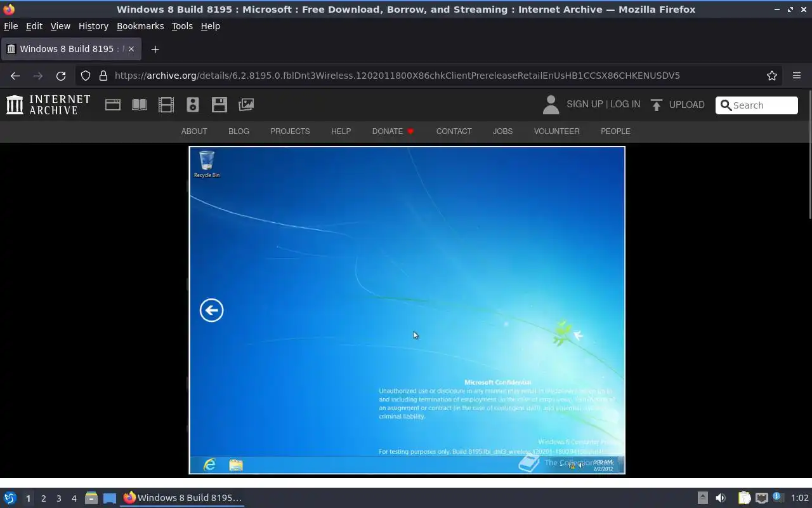Open the HELP navigation link
Screen dimensions: 812x508
coord(341,131)
